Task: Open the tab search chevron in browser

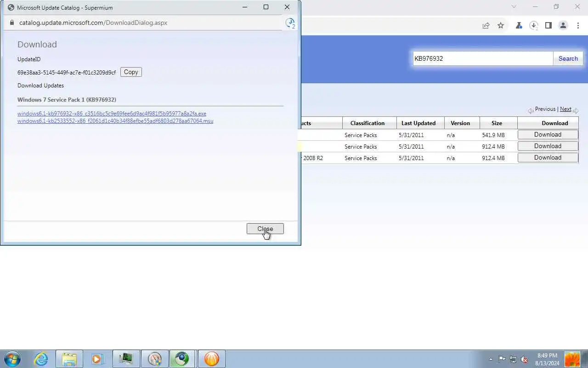Action: pos(514,6)
